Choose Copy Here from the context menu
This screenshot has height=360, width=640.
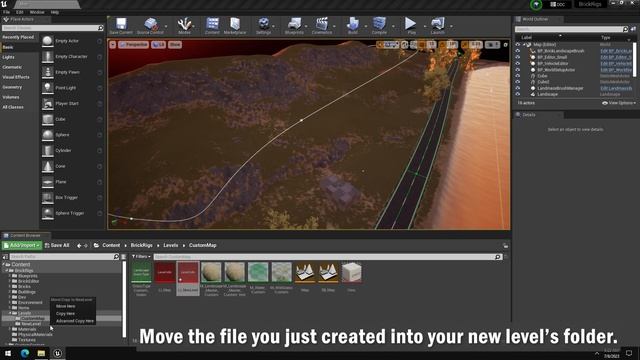(65, 314)
